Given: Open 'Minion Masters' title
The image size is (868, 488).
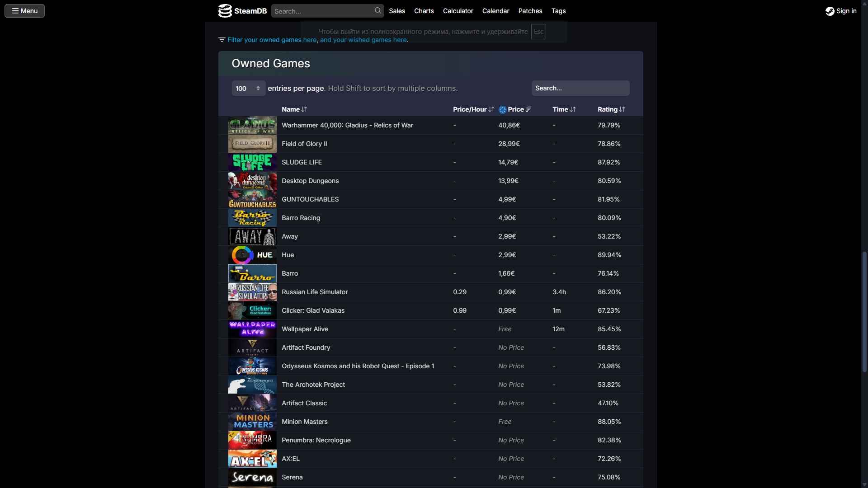Looking at the screenshot, I should pos(305,422).
